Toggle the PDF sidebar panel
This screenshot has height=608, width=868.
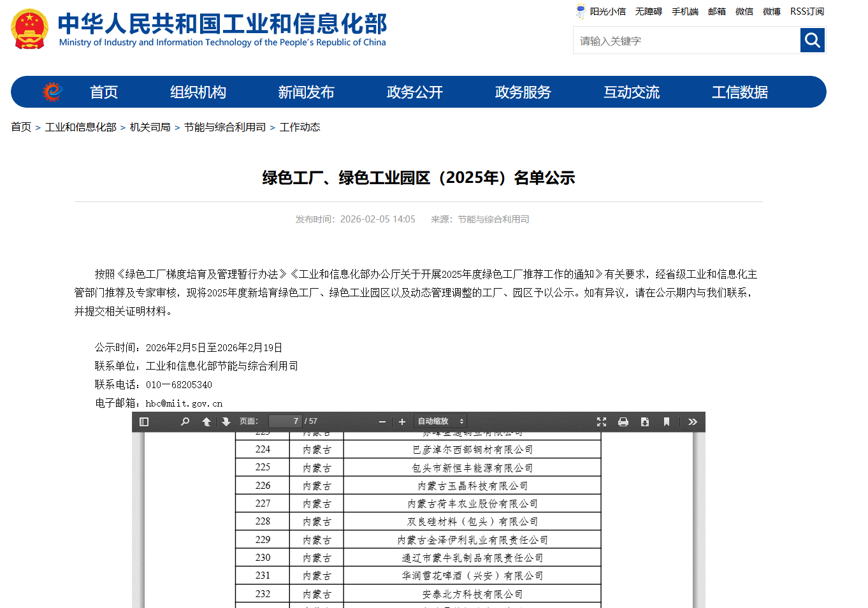(x=143, y=421)
